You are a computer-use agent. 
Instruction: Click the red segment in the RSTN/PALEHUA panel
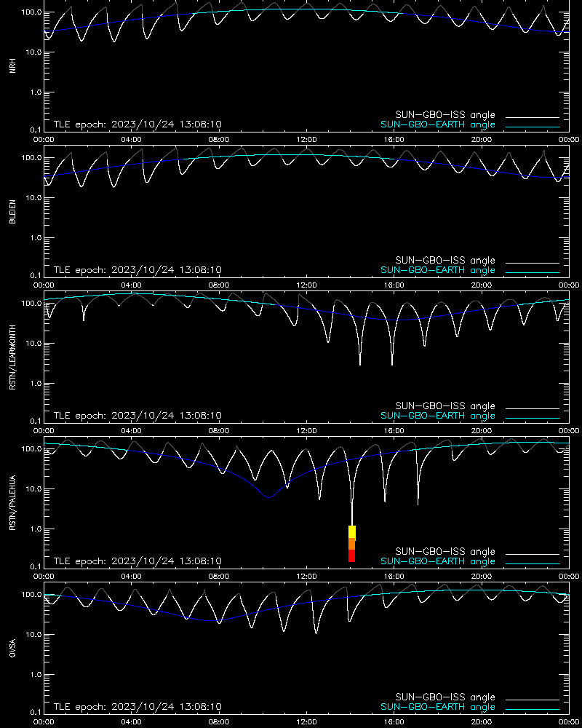click(352, 555)
